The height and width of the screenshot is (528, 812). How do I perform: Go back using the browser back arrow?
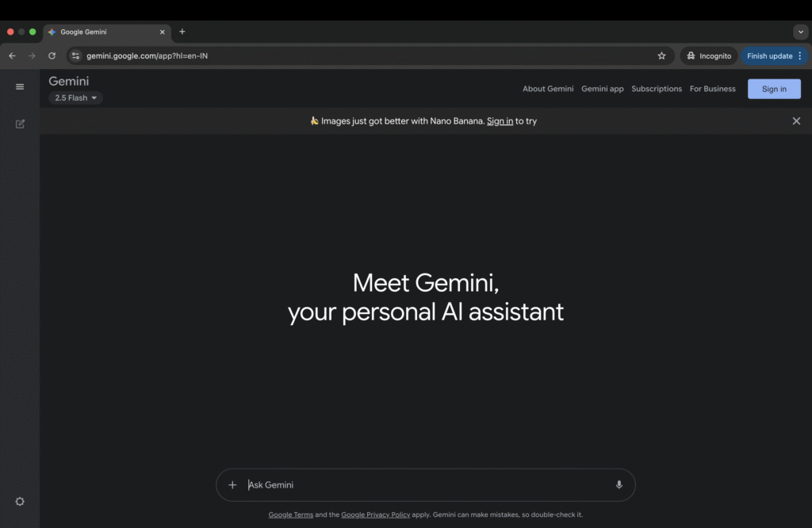pos(11,55)
